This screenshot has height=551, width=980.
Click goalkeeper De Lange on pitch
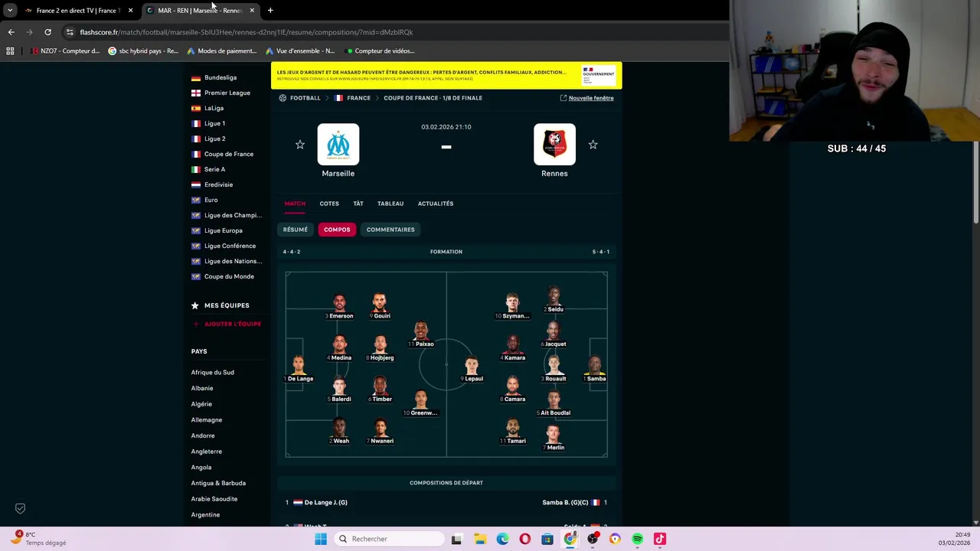pyautogui.click(x=299, y=369)
